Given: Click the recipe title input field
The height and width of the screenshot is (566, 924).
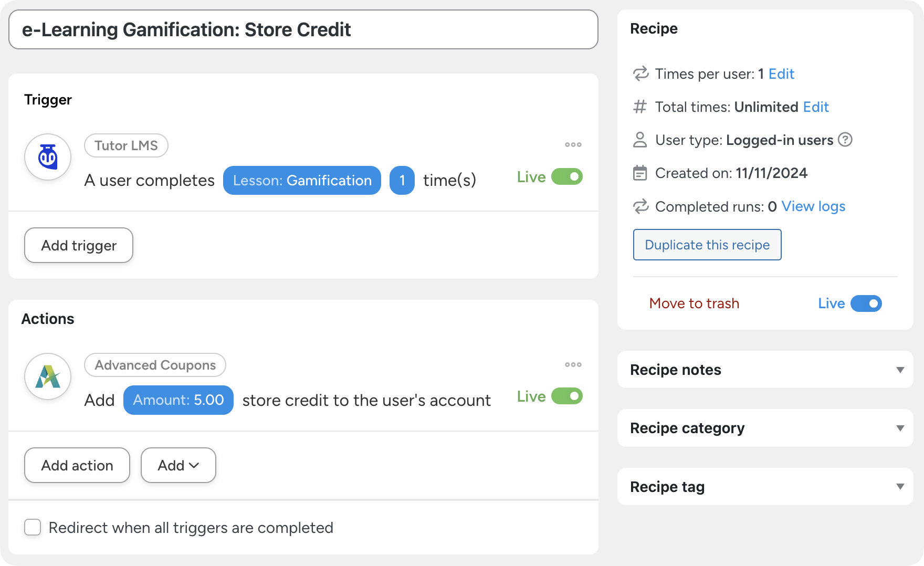Looking at the screenshot, I should 303,29.
